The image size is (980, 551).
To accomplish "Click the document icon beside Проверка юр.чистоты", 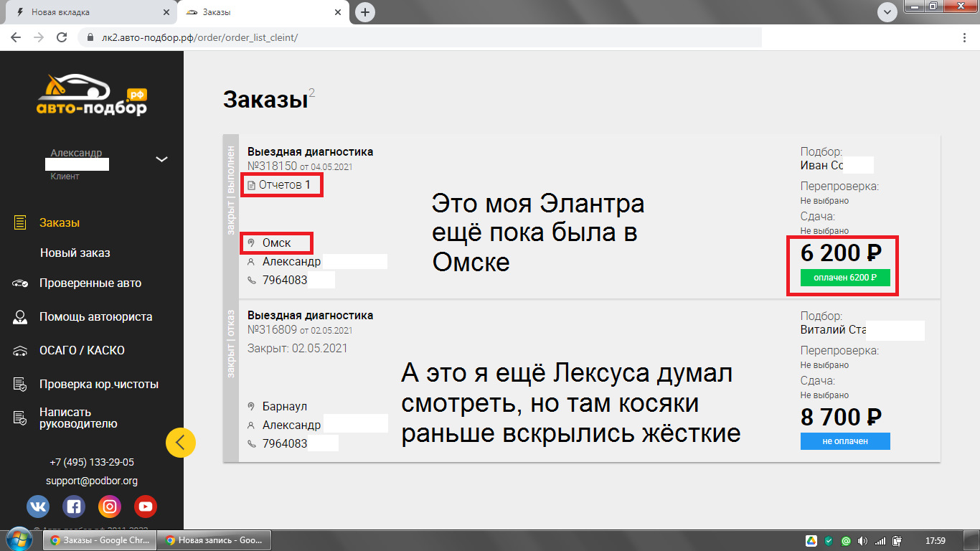I will coord(20,385).
